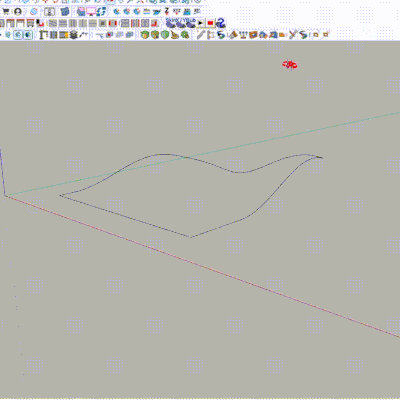Click the orange-and-gray rectangle icon
400x400 pixels.
tap(64, 34)
